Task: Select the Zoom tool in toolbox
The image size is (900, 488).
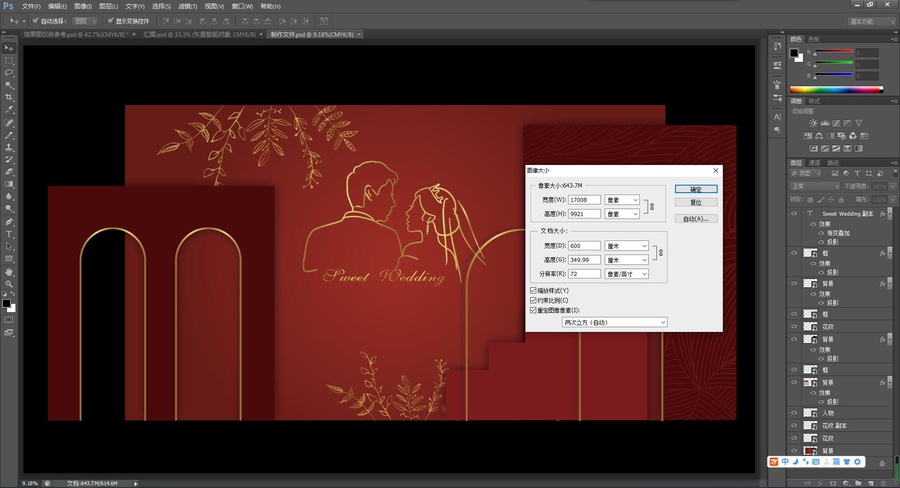Action: (9, 284)
